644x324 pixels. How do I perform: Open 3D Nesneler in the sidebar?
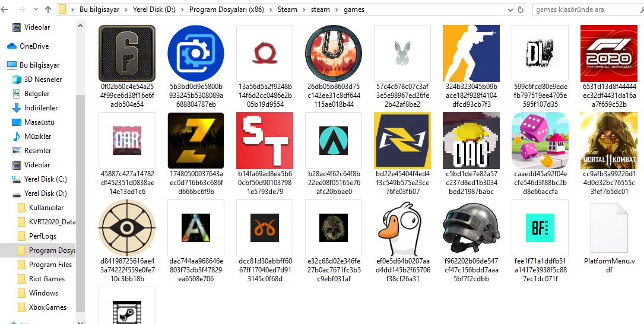43,80
